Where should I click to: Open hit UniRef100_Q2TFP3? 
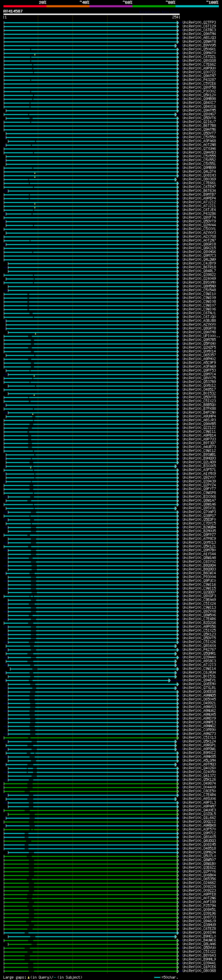pyautogui.click(x=199, y=23)
